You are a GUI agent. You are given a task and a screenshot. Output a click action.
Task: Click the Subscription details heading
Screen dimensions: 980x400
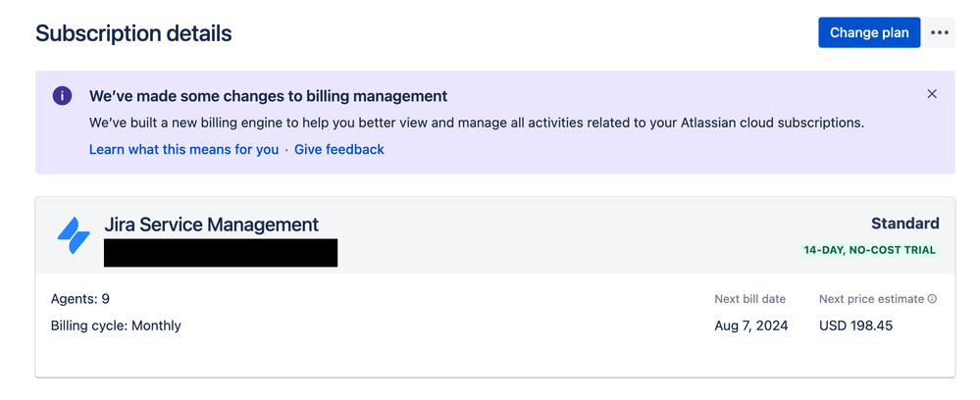133,33
